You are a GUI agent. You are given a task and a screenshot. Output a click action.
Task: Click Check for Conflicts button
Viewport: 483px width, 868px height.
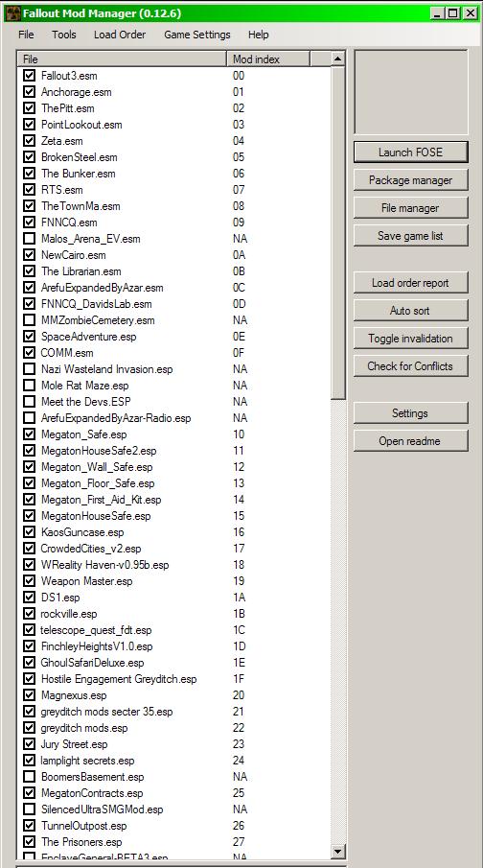pyautogui.click(x=410, y=366)
